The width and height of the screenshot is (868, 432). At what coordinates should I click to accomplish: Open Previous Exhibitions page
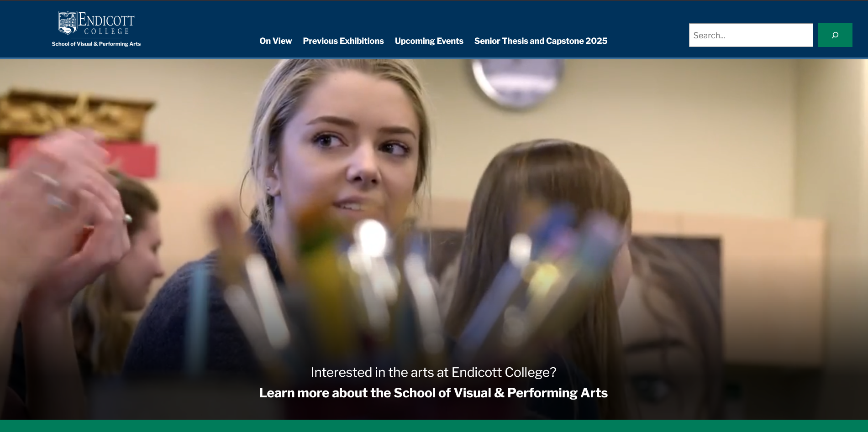coord(343,41)
